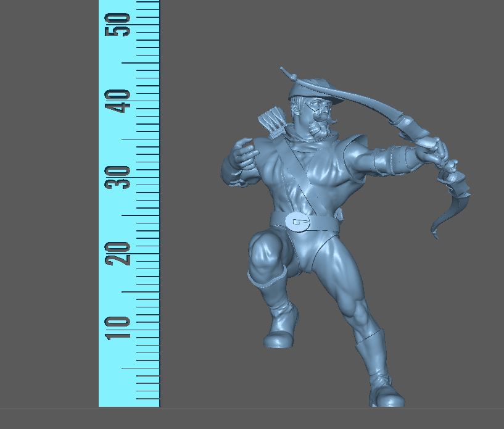Image resolution: width=504 pixels, height=429 pixels.
Task: Click the oval belt buckle
Action: click(299, 222)
